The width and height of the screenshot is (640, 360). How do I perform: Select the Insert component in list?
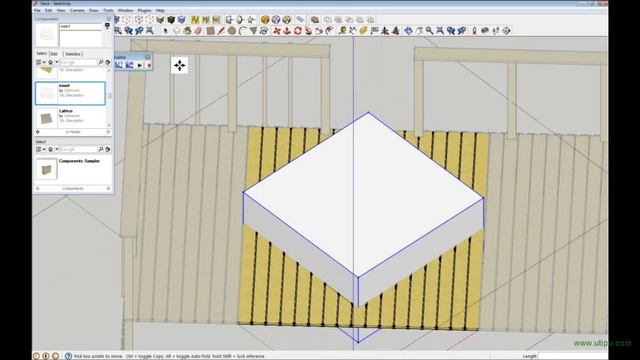(70, 93)
